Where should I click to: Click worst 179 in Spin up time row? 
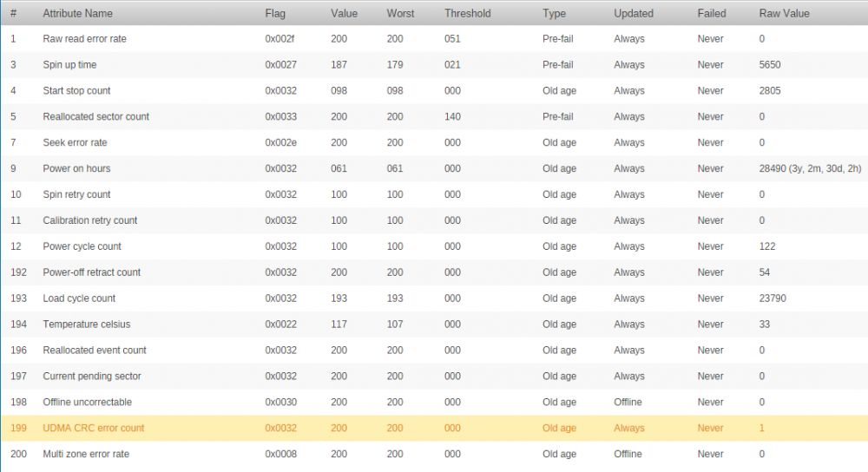(x=395, y=65)
